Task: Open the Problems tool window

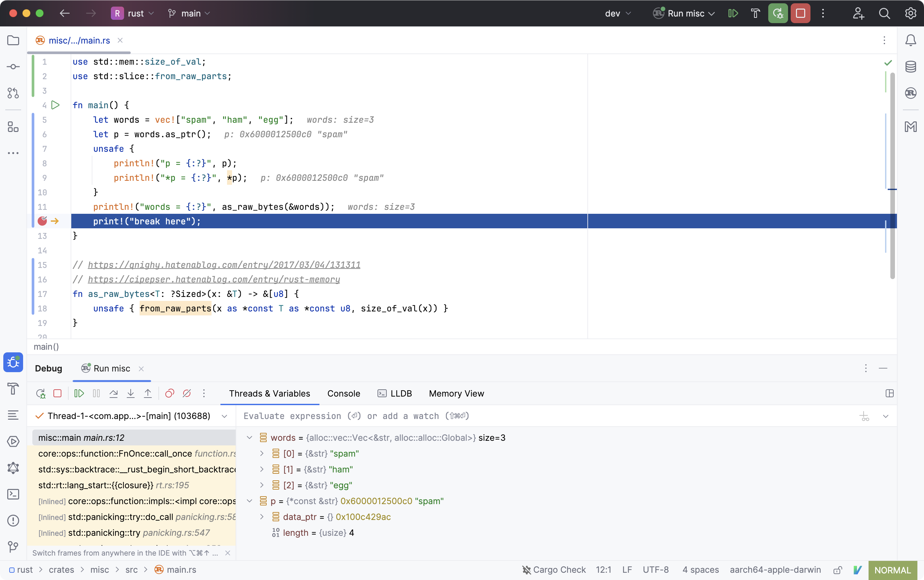Action: click(x=13, y=521)
